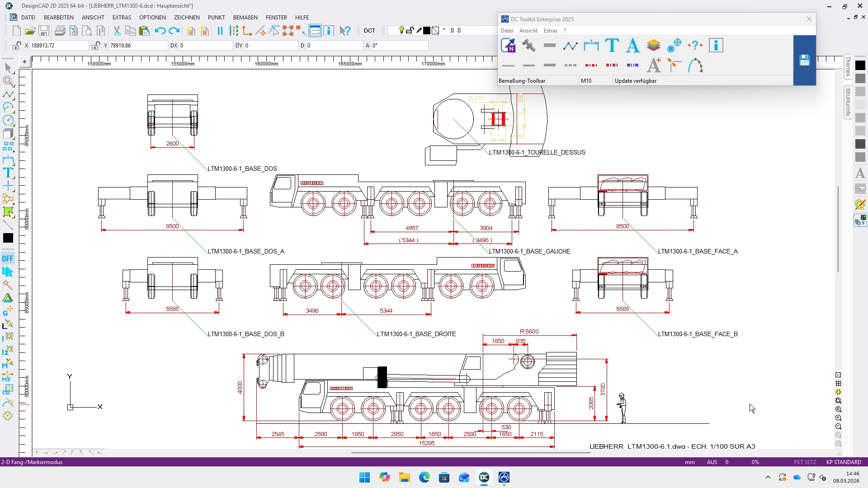Toggle the Y coordinate lock
868x488 pixels.
click(x=96, y=46)
